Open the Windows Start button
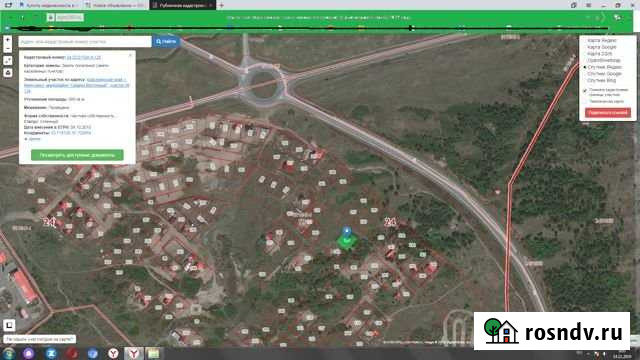The width and height of the screenshot is (640, 360). pyautogui.click(x=9, y=353)
